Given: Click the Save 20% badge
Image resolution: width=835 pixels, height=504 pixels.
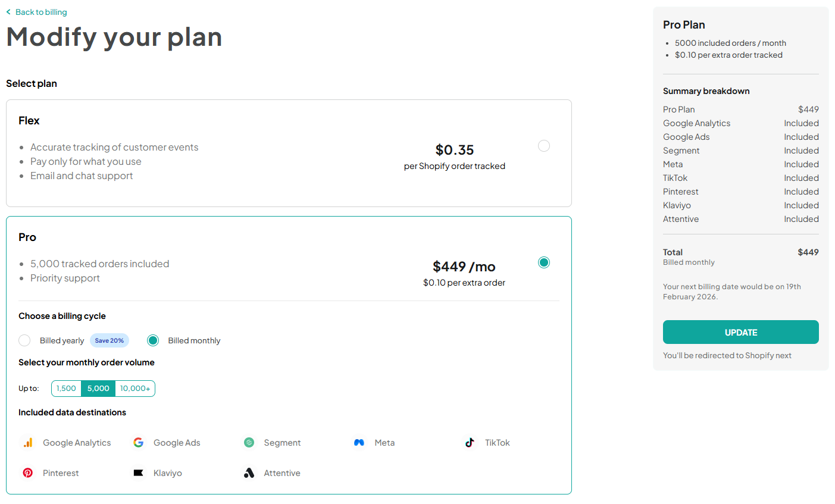Looking at the screenshot, I should [109, 340].
